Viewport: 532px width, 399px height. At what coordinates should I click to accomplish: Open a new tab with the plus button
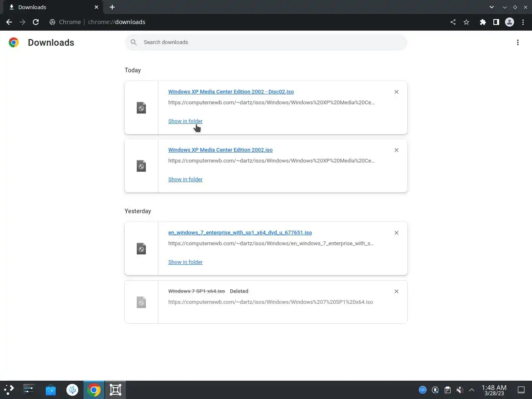pyautogui.click(x=112, y=7)
